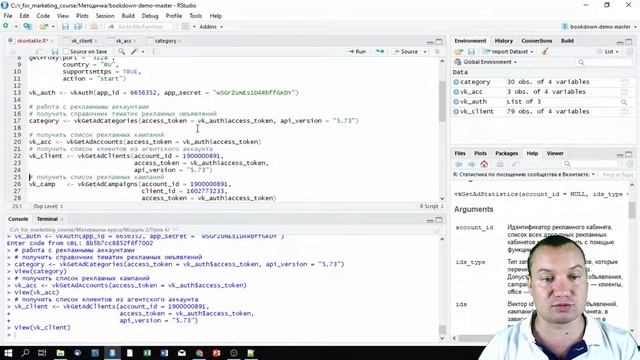
Task: Click Go to file/function field
Action: click(139, 27)
